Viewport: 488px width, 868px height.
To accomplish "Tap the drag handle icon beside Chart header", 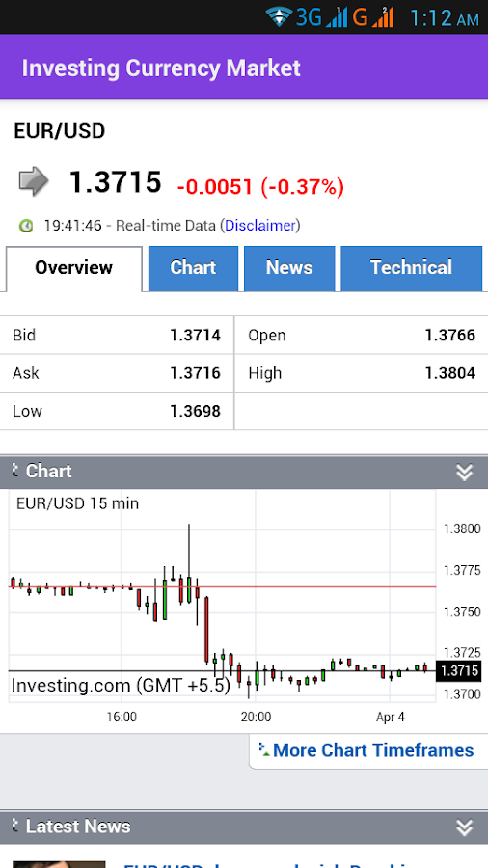I will (15, 471).
